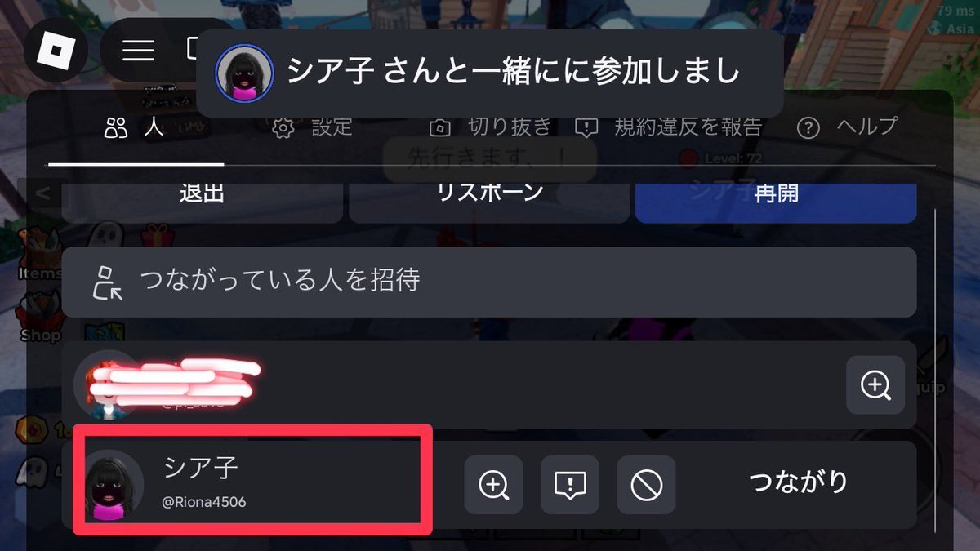
Task: Report シア子 using the flag icon
Action: 570,485
